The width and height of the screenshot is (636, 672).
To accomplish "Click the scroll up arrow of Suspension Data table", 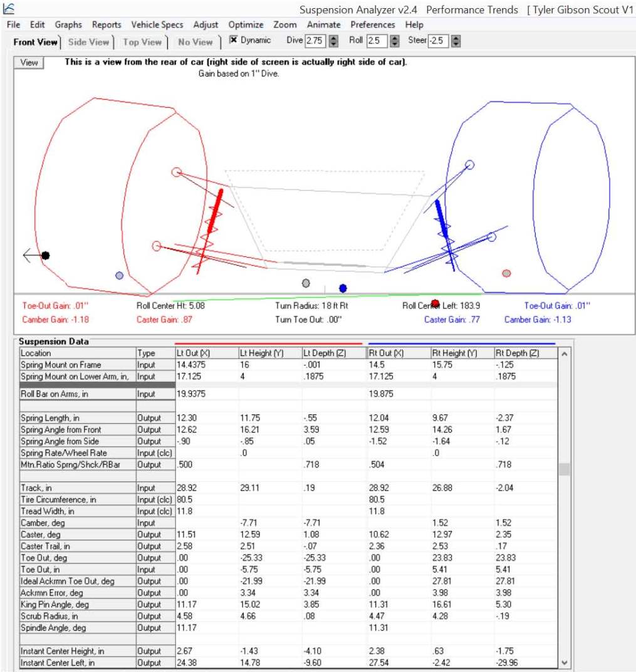I will 565,354.
